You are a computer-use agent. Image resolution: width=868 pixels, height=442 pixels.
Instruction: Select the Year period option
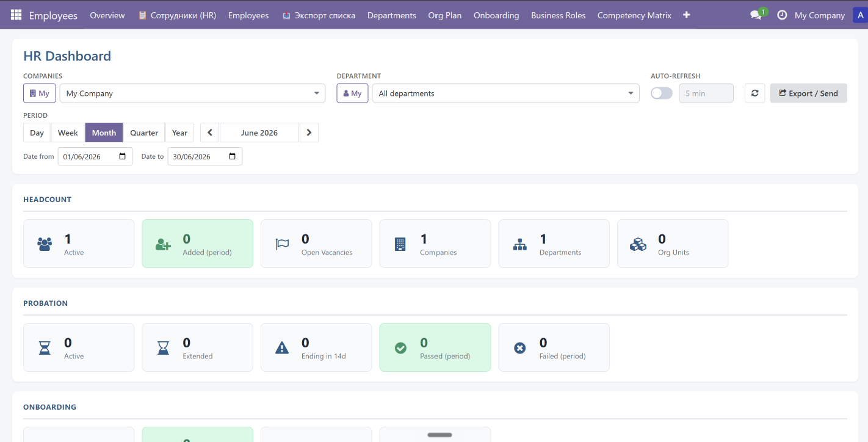pyautogui.click(x=179, y=132)
